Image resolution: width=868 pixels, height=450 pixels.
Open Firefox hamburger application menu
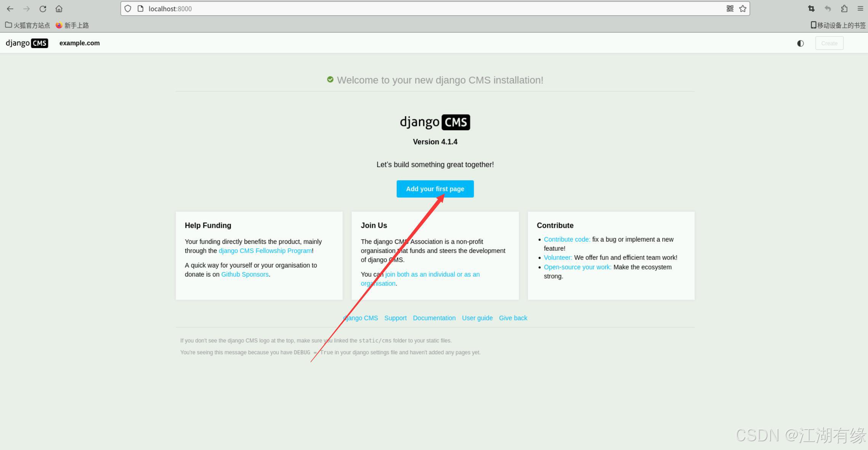(860, 9)
